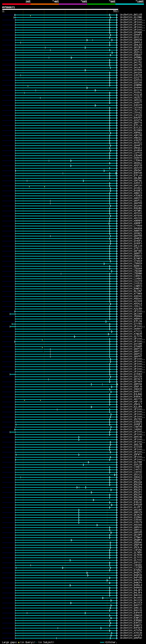Click hit label UniRef100_B0R189

click(131, 505)
